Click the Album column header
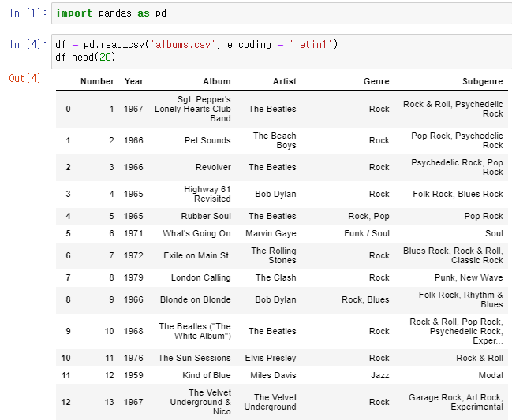512x420 pixels. [217, 81]
